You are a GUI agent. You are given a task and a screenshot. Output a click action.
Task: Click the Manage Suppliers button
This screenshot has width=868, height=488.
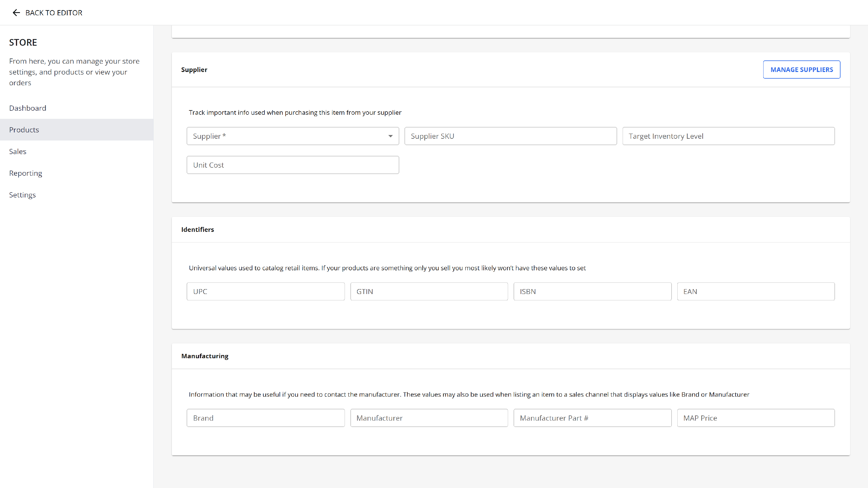tap(801, 70)
